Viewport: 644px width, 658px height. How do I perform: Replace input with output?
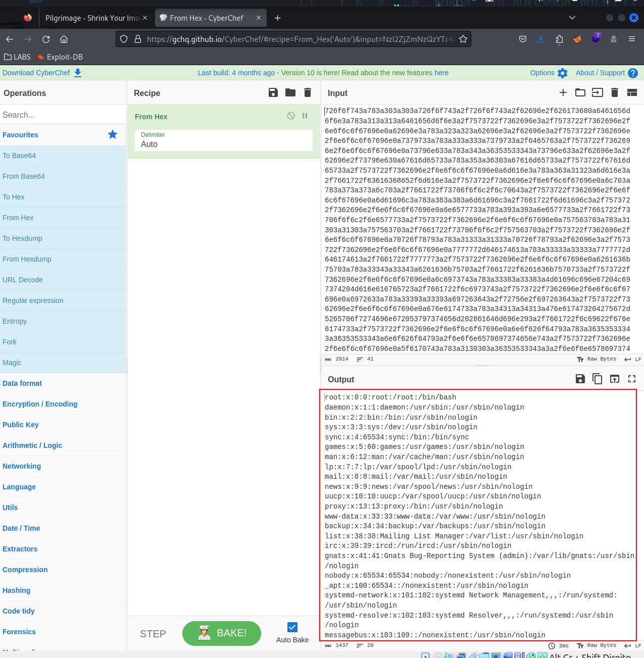[x=615, y=379]
